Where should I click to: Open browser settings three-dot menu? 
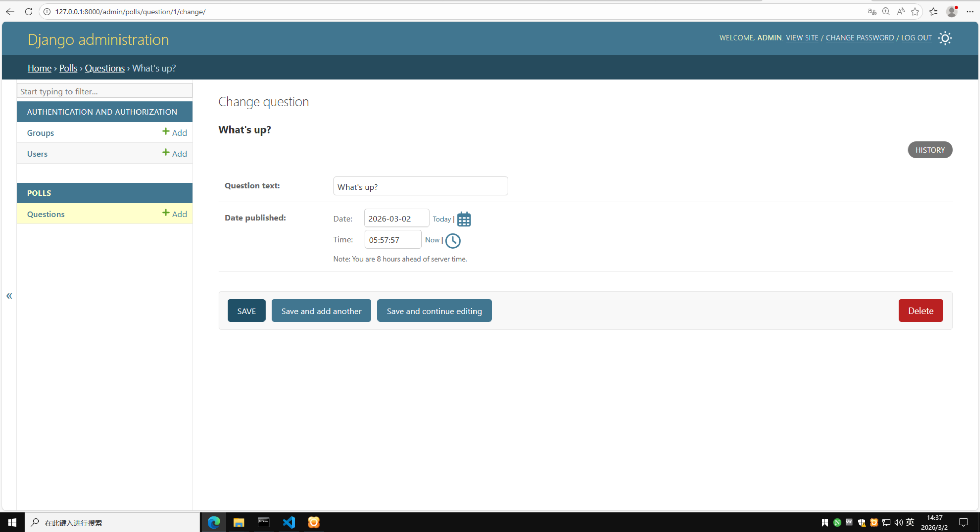tap(970, 12)
